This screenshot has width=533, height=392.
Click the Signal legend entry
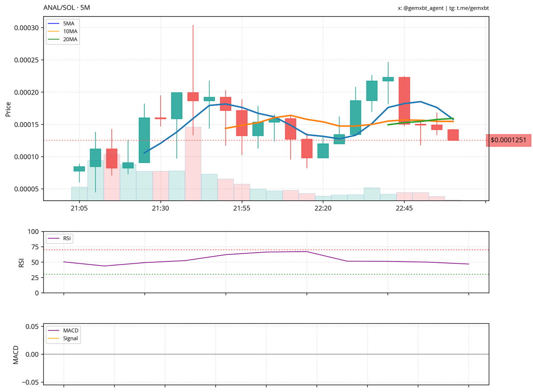(x=64, y=338)
